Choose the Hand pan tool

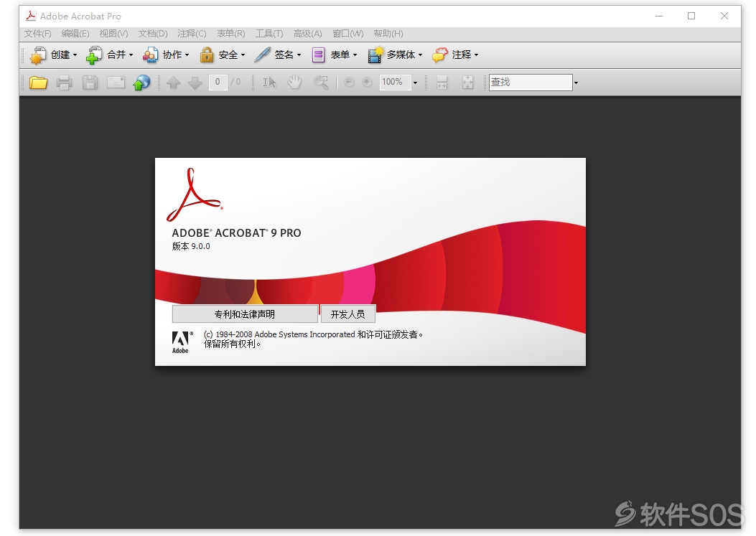click(x=294, y=83)
